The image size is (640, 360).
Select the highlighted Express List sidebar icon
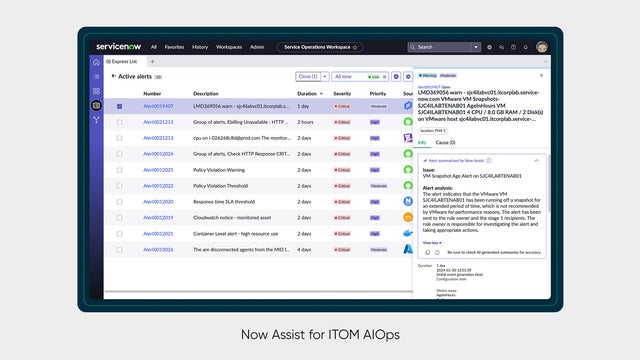tap(96, 105)
